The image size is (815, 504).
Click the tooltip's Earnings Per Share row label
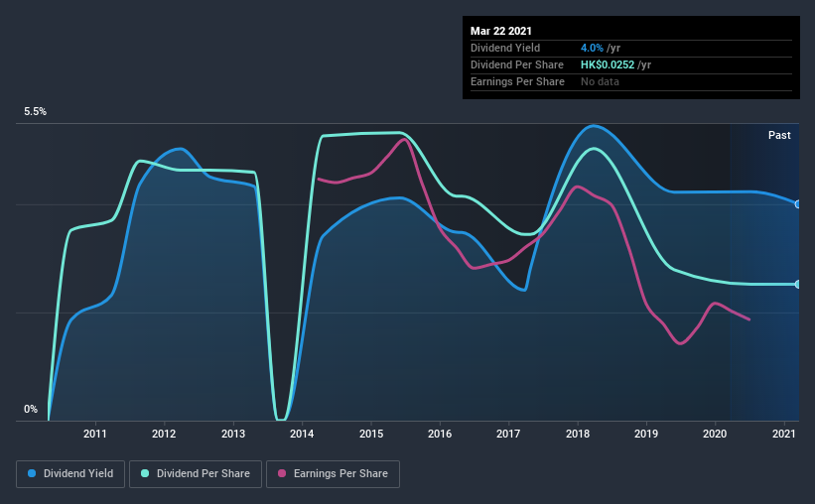coord(518,81)
